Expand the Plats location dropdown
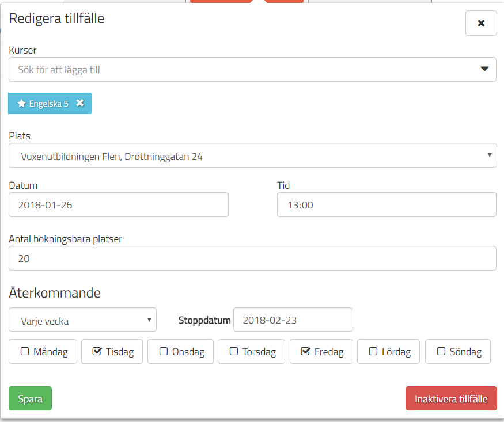 pos(252,155)
